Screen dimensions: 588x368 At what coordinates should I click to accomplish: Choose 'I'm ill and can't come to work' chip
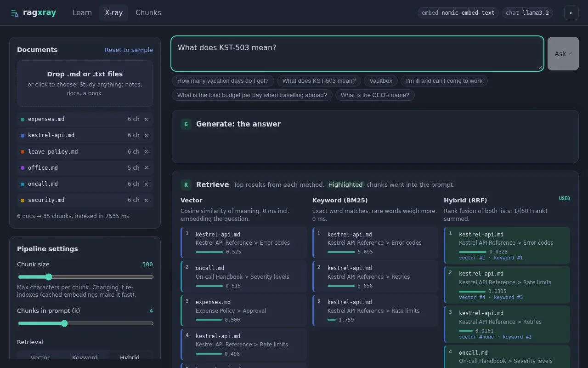(x=444, y=81)
